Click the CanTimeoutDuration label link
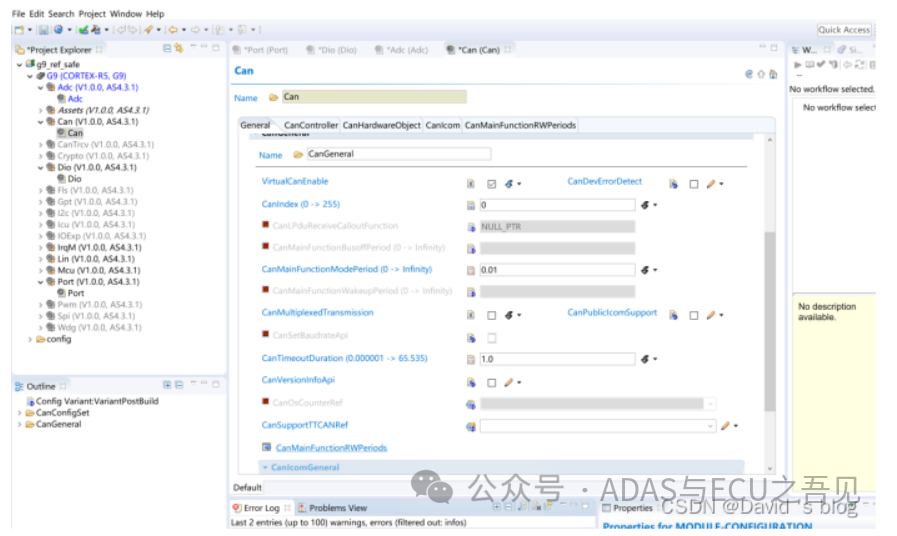This screenshot has width=897, height=536. (x=344, y=358)
